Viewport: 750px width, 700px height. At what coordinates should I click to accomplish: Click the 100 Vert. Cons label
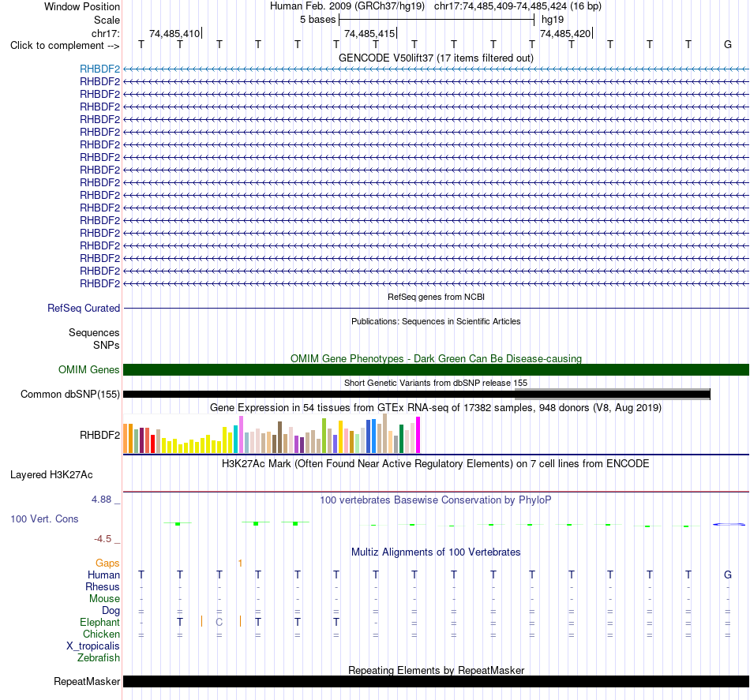44,518
